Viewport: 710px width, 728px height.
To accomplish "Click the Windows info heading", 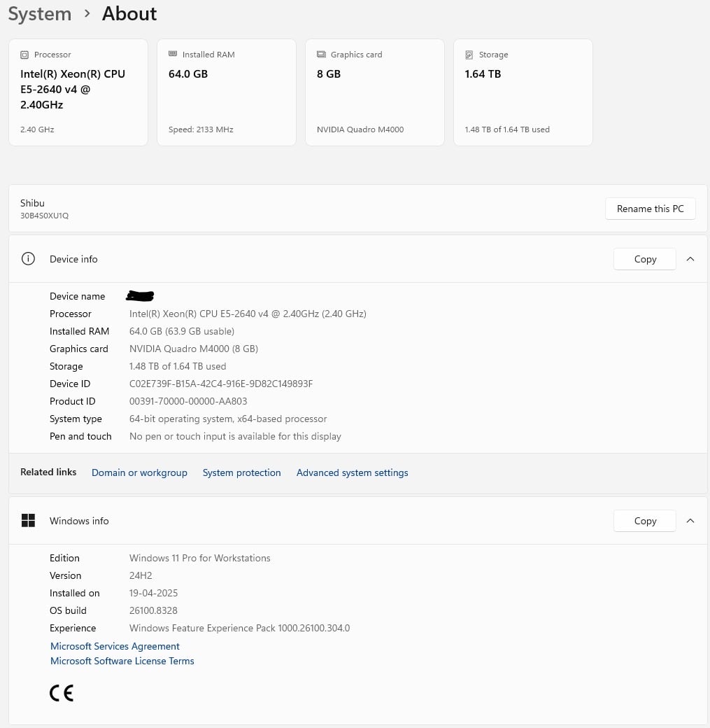I will tap(79, 521).
